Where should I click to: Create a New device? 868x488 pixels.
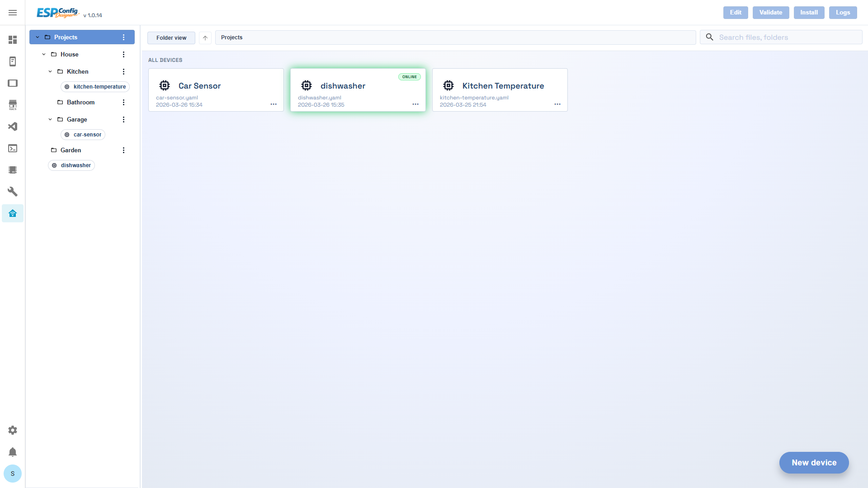[x=814, y=463]
